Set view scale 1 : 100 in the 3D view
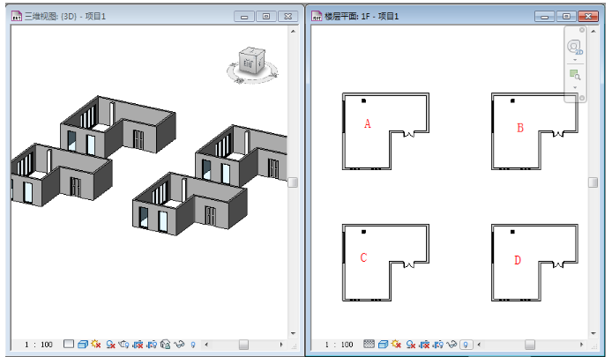 pyautogui.click(x=38, y=345)
